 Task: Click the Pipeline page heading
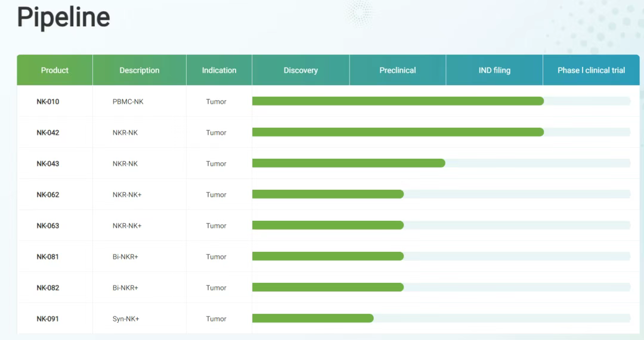pyautogui.click(x=63, y=17)
